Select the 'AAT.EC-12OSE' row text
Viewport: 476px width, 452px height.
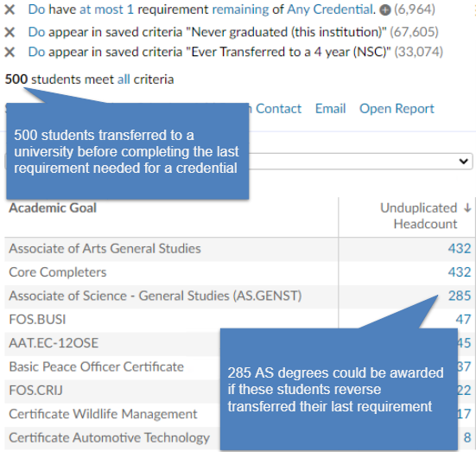(x=54, y=343)
